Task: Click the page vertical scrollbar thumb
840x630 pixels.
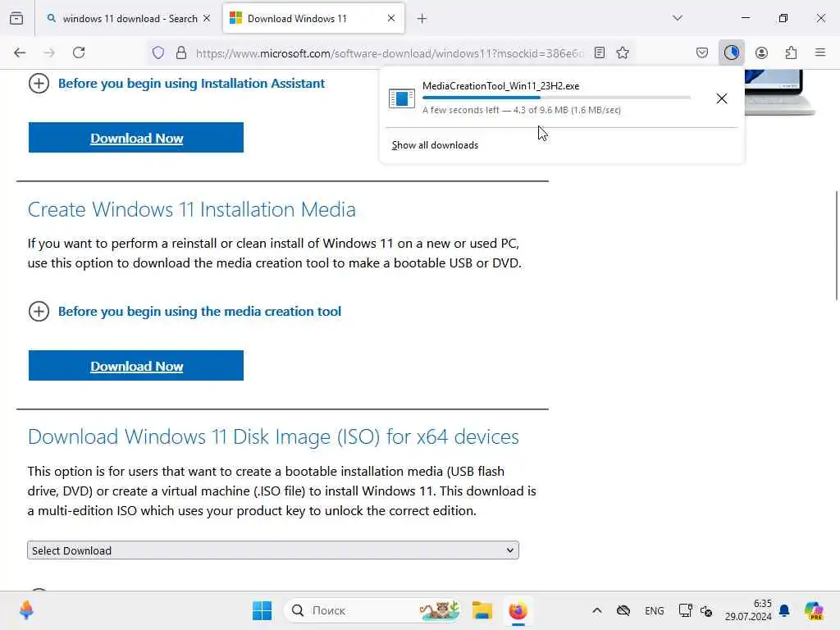Action: click(836, 245)
